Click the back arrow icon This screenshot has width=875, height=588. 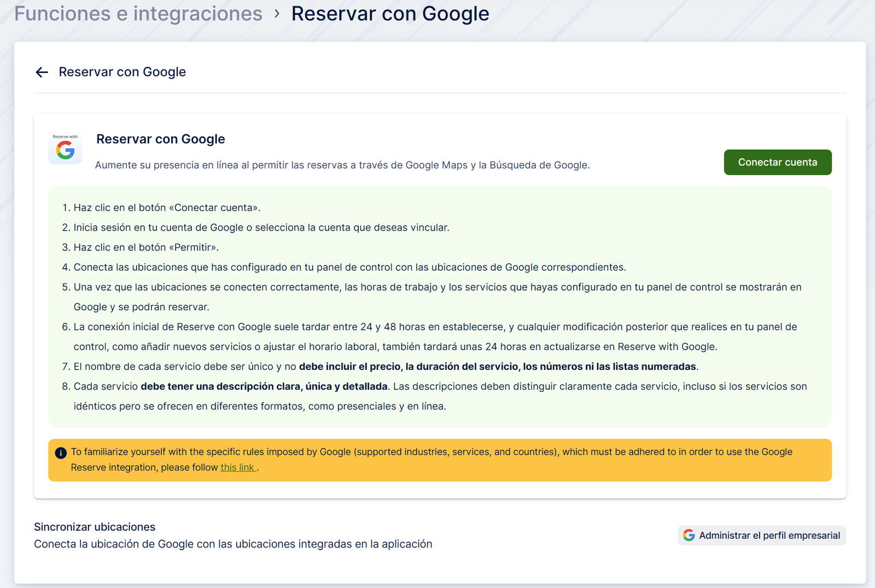pos(42,72)
